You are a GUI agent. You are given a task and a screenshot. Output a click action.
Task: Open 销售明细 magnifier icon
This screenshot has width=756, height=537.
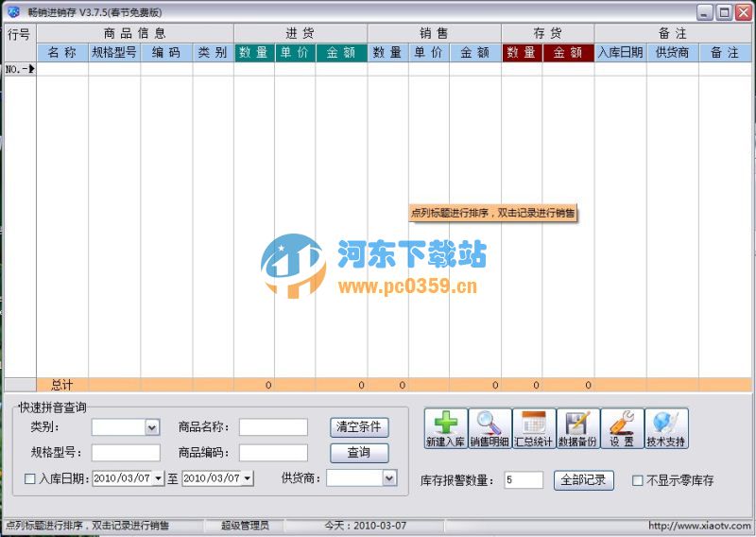(x=490, y=428)
